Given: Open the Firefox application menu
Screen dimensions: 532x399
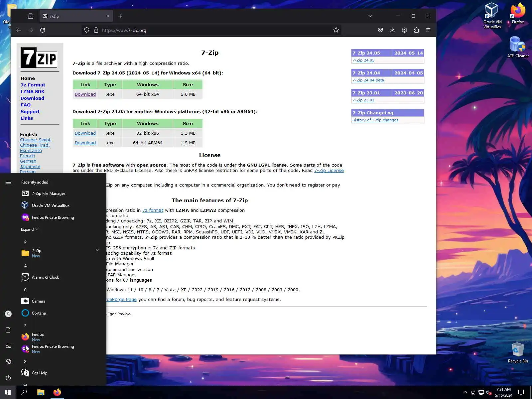Looking at the screenshot, I should click(x=428, y=30).
